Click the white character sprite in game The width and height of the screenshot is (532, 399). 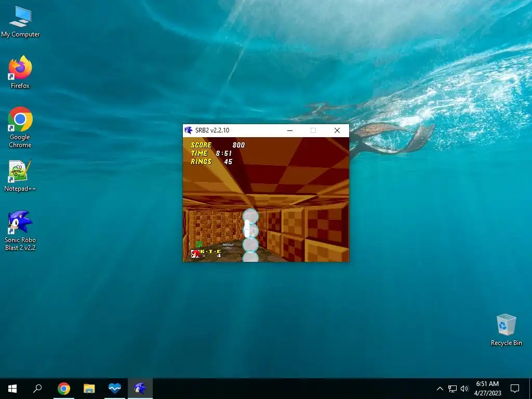click(x=248, y=229)
